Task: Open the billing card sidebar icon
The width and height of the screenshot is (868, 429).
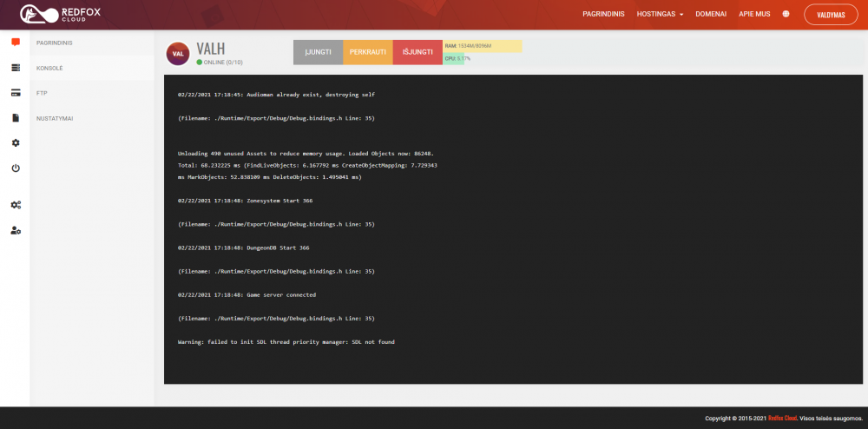Action: point(16,93)
